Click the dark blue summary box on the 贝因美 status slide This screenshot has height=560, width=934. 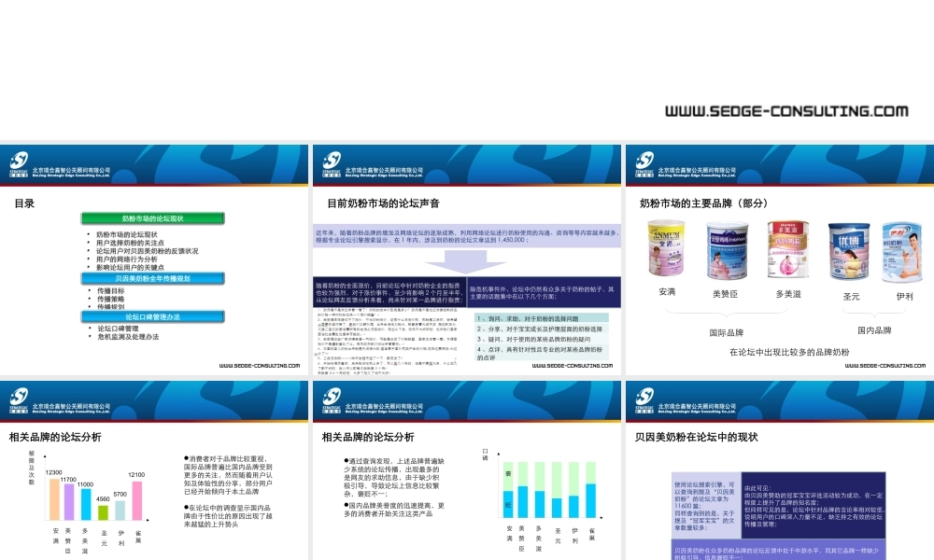coord(814,506)
